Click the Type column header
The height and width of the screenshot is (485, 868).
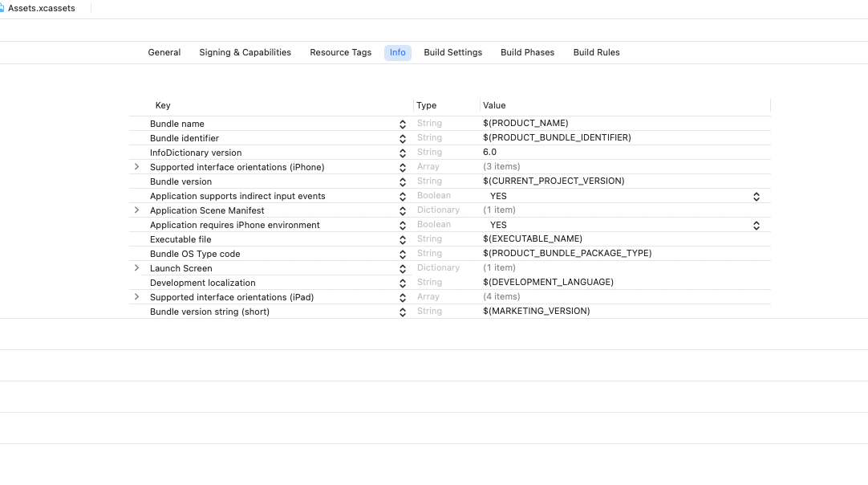point(426,105)
